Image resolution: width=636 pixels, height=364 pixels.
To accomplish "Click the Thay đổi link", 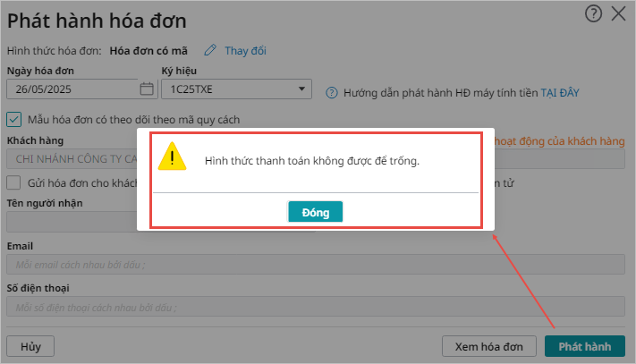I will point(245,51).
